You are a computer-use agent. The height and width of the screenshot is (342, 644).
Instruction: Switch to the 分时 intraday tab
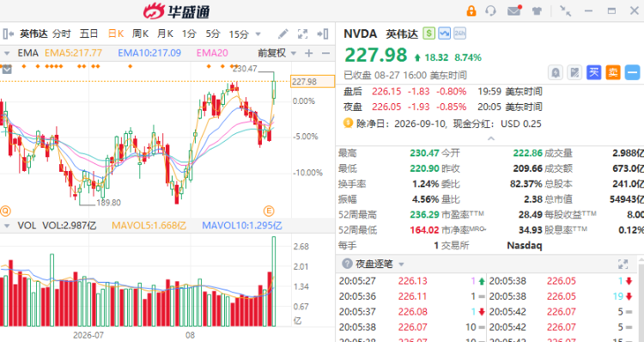coord(62,34)
